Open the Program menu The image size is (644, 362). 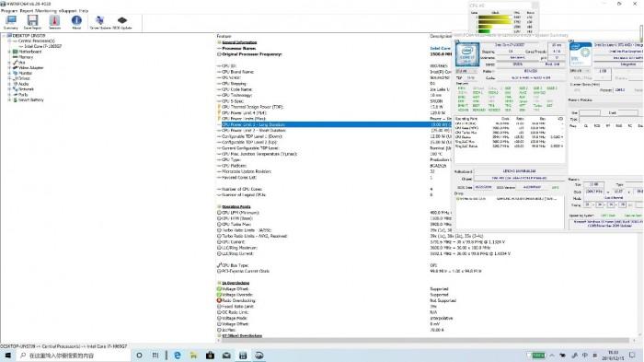9,11
